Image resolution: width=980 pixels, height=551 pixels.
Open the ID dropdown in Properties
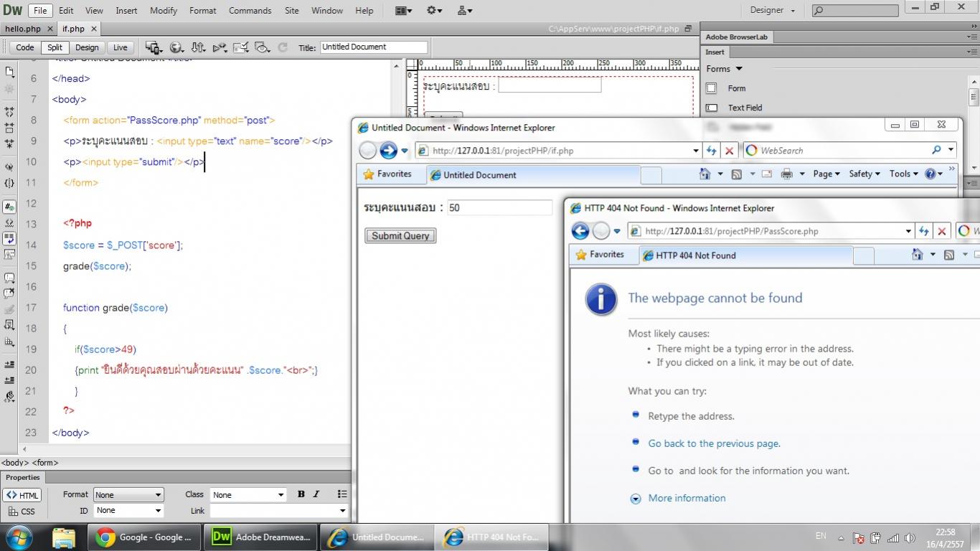tap(128, 511)
